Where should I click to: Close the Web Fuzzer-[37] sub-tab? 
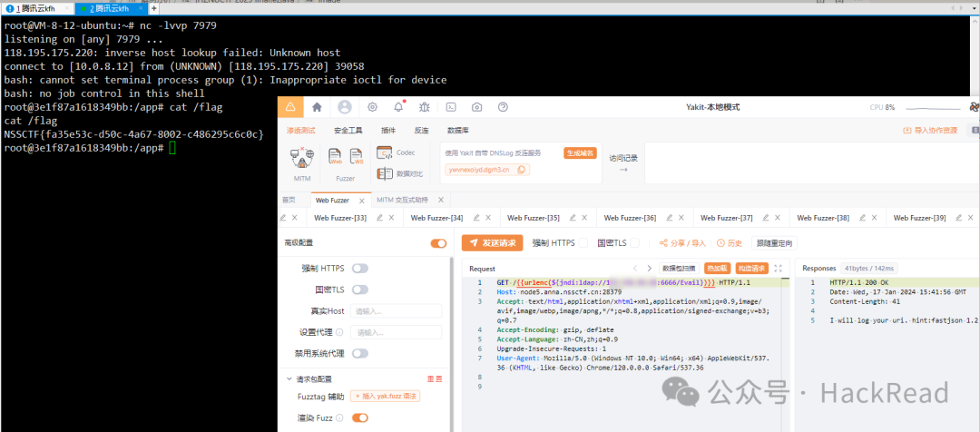pos(779,218)
